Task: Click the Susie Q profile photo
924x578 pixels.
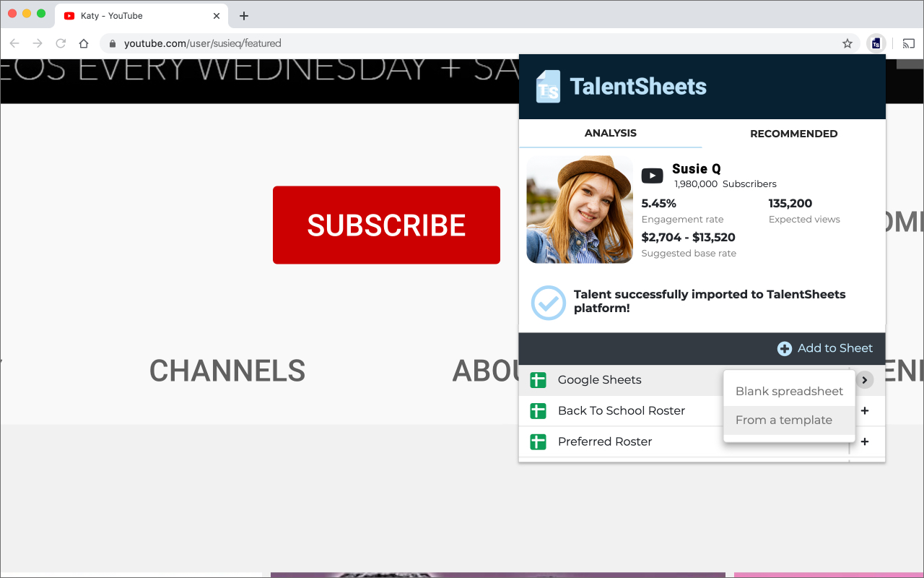Action: click(580, 210)
